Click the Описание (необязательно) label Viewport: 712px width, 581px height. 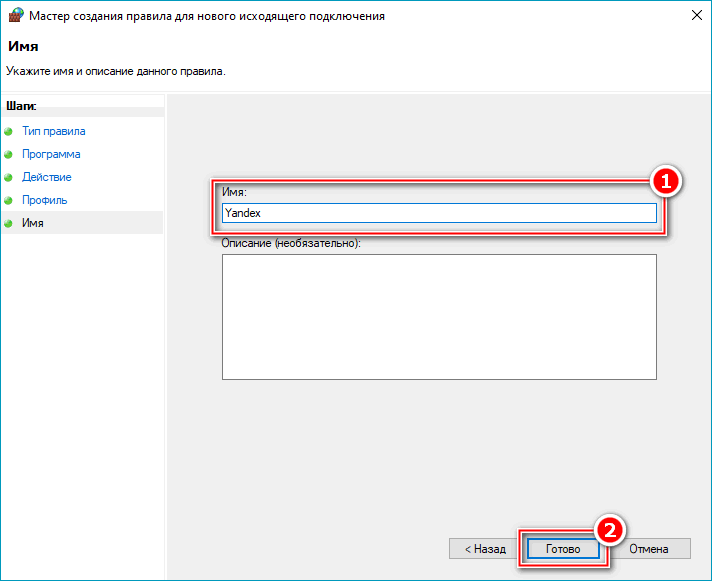click(x=290, y=243)
